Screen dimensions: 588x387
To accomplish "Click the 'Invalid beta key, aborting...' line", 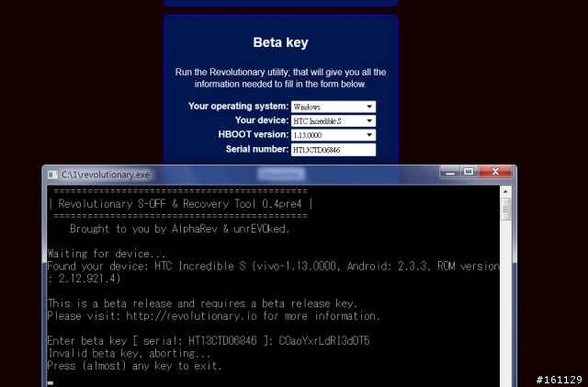I will (129, 353).
